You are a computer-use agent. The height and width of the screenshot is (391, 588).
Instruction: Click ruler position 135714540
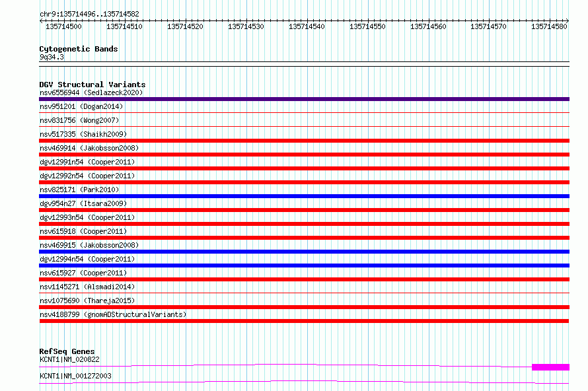(307, 26)
